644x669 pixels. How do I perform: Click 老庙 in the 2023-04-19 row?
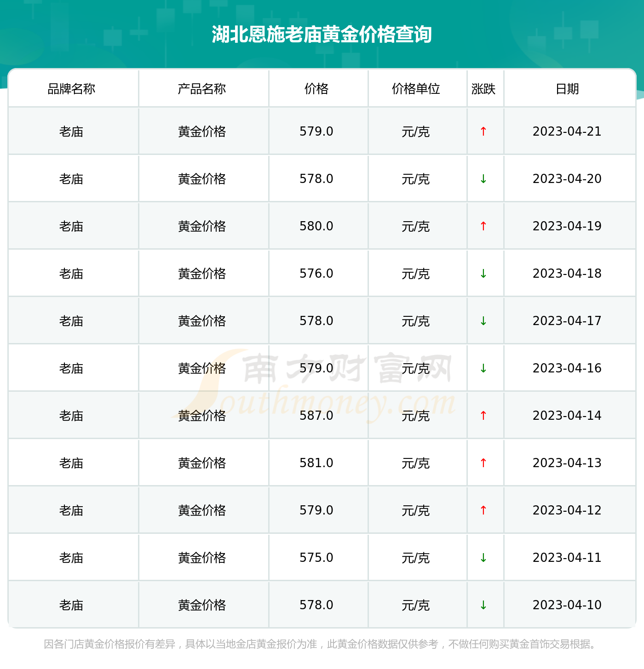tap(71, 227)
